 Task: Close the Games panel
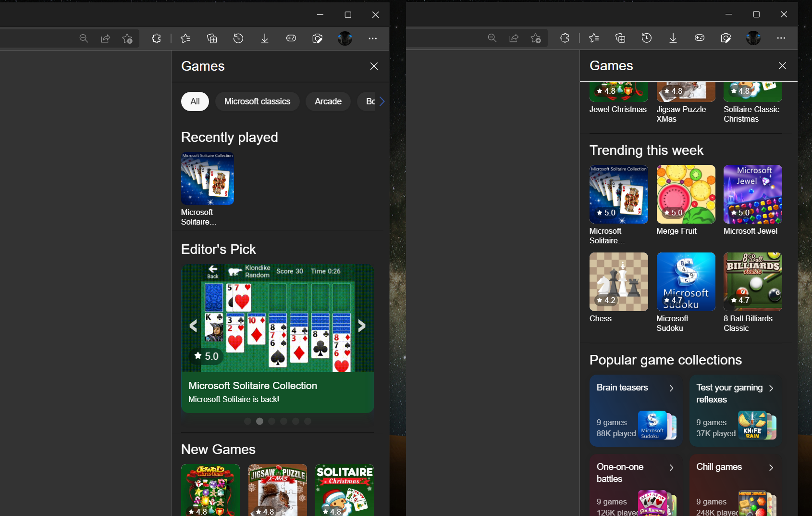tap(374, 66)
